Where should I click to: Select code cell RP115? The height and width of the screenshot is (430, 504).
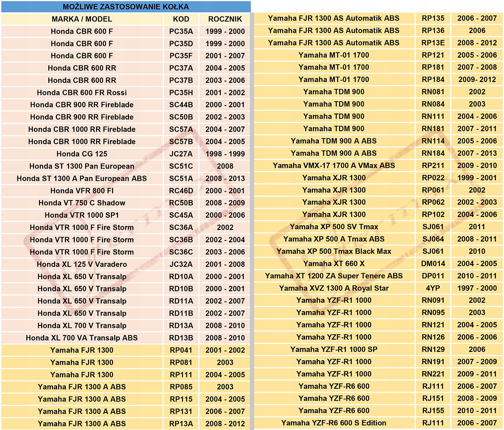point(181,399)
